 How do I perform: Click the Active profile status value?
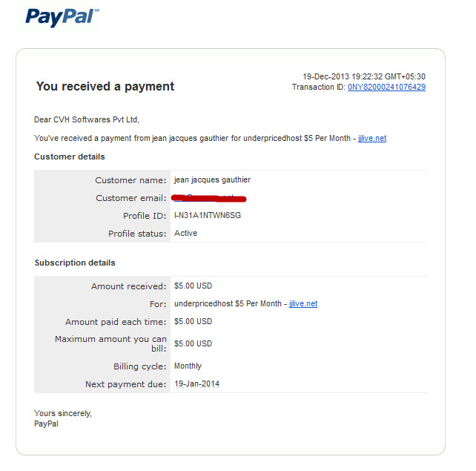tap(185, 233)
